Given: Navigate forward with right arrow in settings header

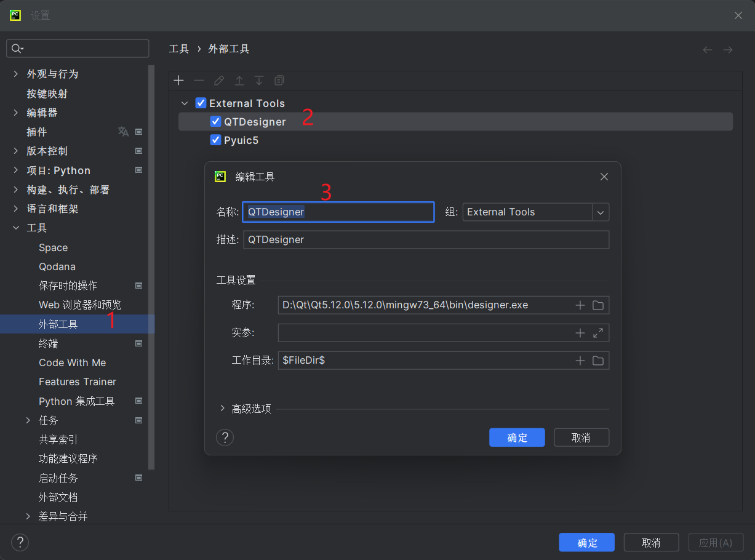Looking at the screenshot, I should (728, 49).
